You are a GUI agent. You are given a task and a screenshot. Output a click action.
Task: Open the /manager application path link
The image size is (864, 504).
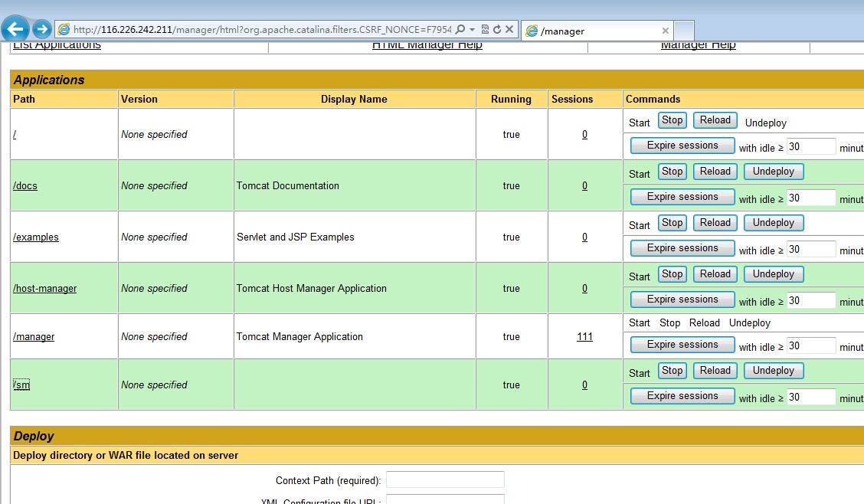[34, 336]
